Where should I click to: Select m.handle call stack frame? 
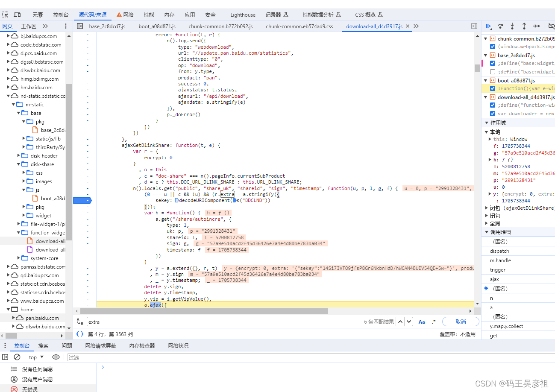click(500, 260)
